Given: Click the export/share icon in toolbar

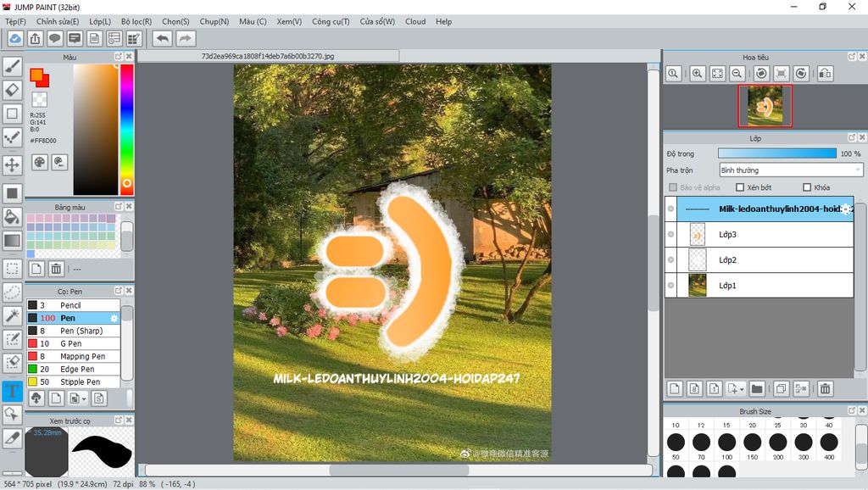Looking at the screenshot, I should [35, 39].
